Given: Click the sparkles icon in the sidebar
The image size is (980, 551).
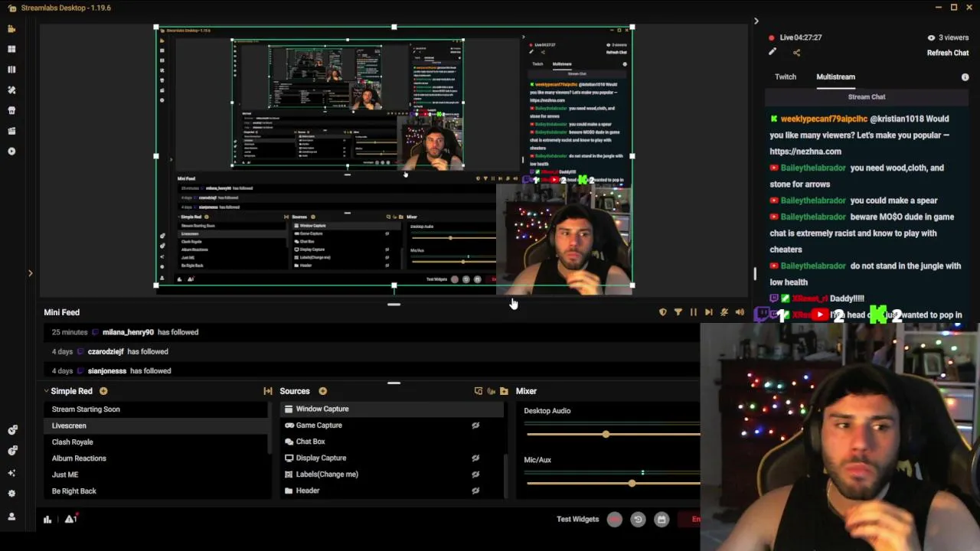Looking at the screenshot, I should point(11,473).
